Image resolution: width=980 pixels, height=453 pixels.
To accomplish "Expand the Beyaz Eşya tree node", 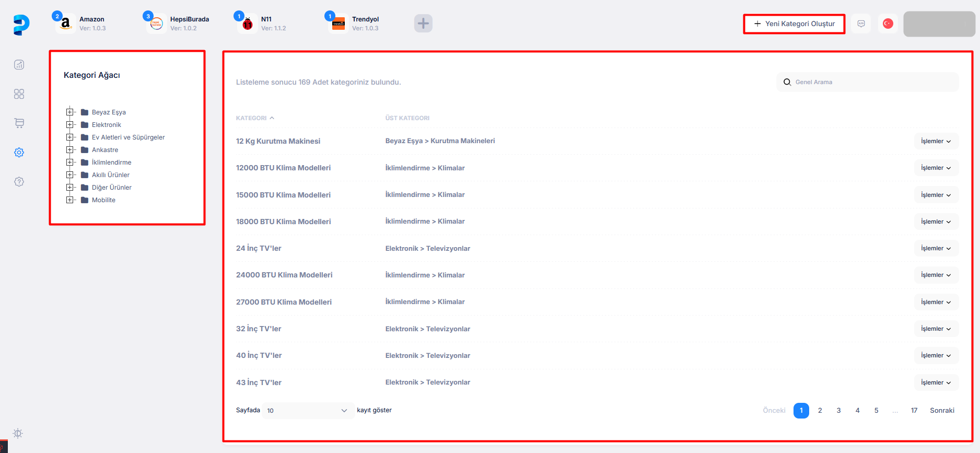I will tap(69, 112).
